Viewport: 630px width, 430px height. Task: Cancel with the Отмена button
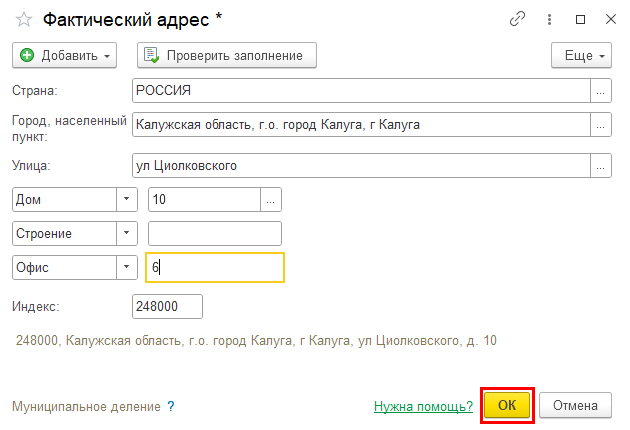click(x=575, y=405)
